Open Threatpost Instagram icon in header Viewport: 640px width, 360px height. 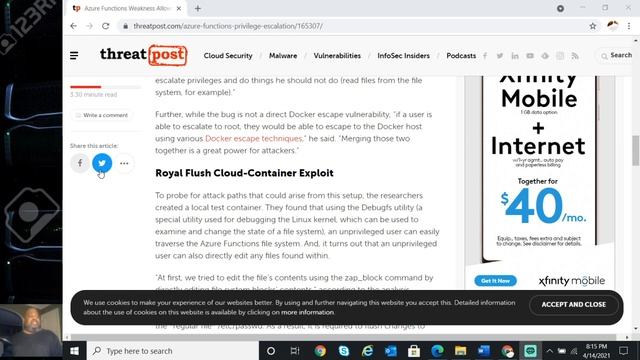pos(560,56)
